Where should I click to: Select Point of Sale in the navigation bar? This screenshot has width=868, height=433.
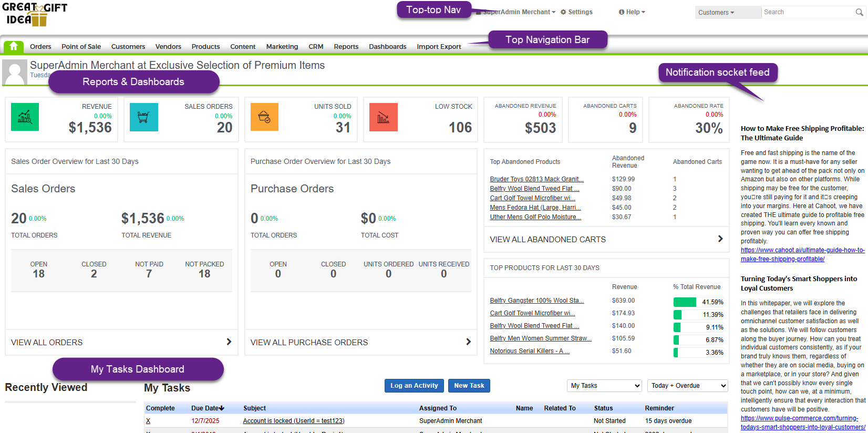tap(81, 47)
